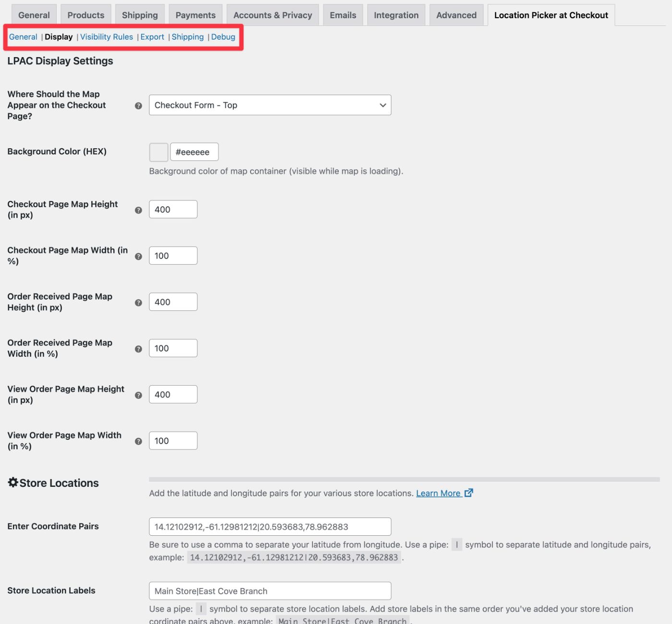
Task: Go to the Advanced tab
Action: (x=456, y=15)
